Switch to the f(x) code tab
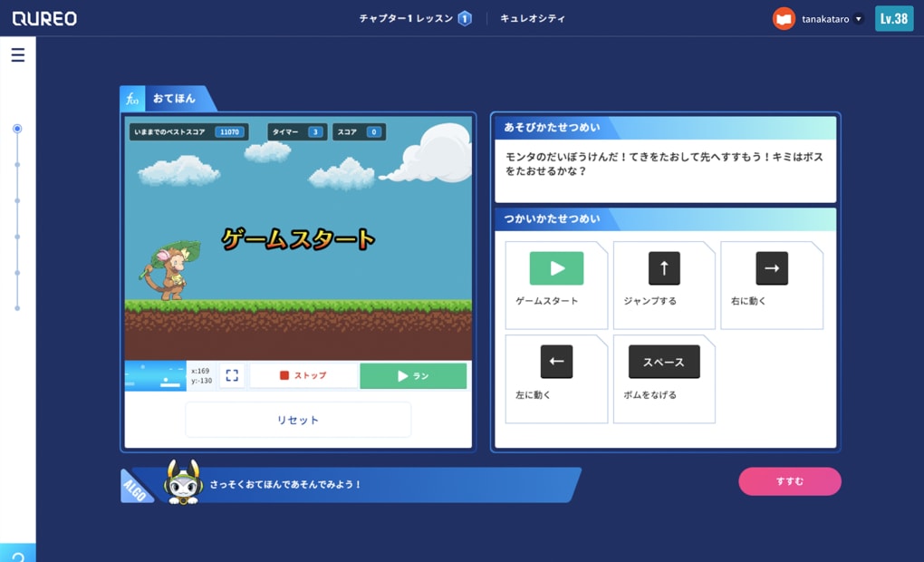The height and width of the screenshot is (562, 924). pos(132,97)
